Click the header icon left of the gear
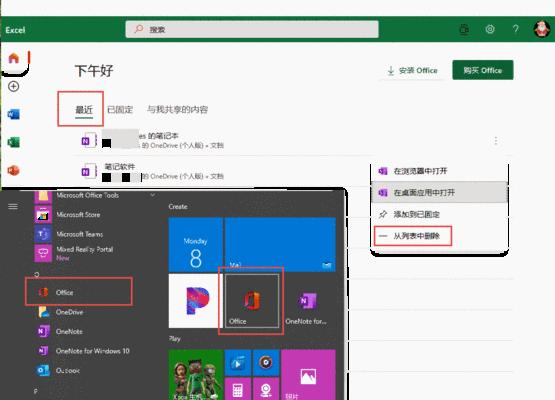The height and width of the screenshot is (400, 555). pyautogui.click(x=464, y=29)
